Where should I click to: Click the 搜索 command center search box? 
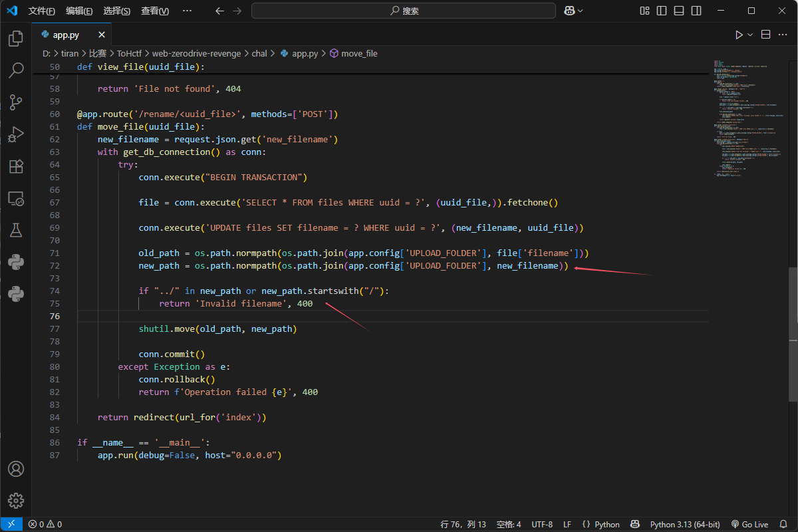tap(404, 11)
